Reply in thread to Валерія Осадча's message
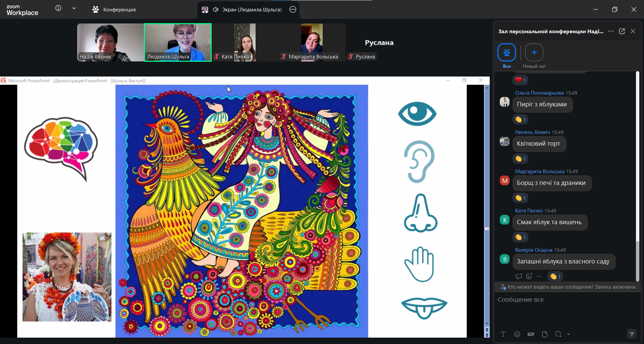Viewport: 644px width, 344px height. (519, 276)
